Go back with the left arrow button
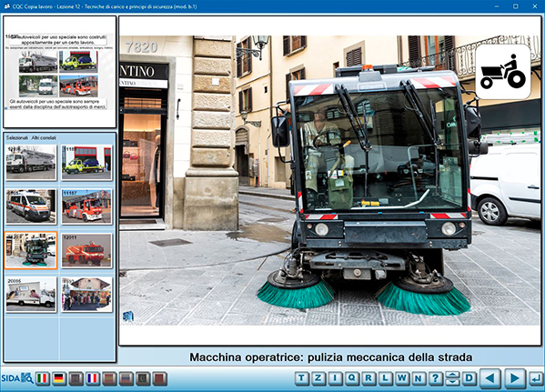545x392 pixels. click(x=490, y=378)
